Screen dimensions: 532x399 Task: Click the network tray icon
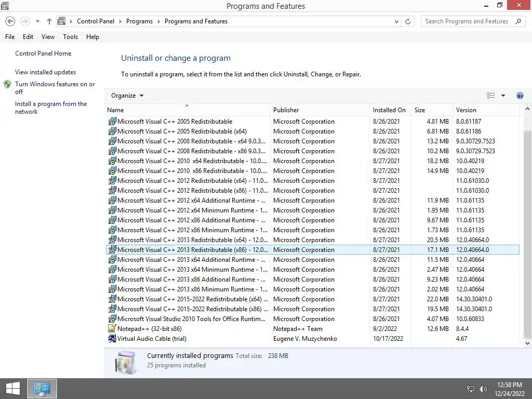click(x=471, y=389)
